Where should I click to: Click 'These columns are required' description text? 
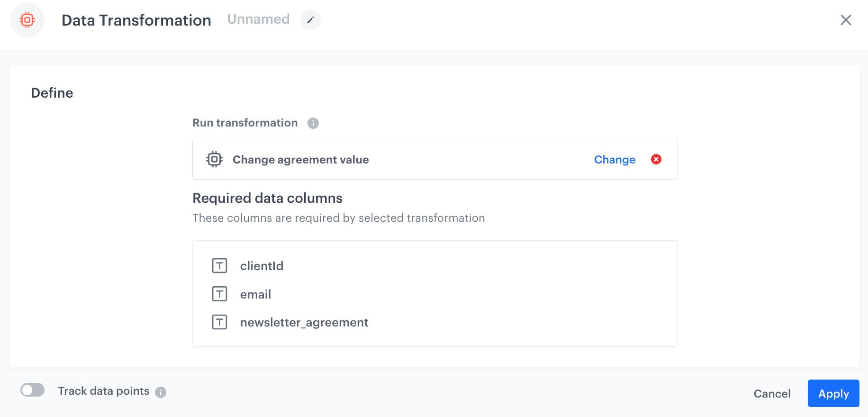pos(338,218)
